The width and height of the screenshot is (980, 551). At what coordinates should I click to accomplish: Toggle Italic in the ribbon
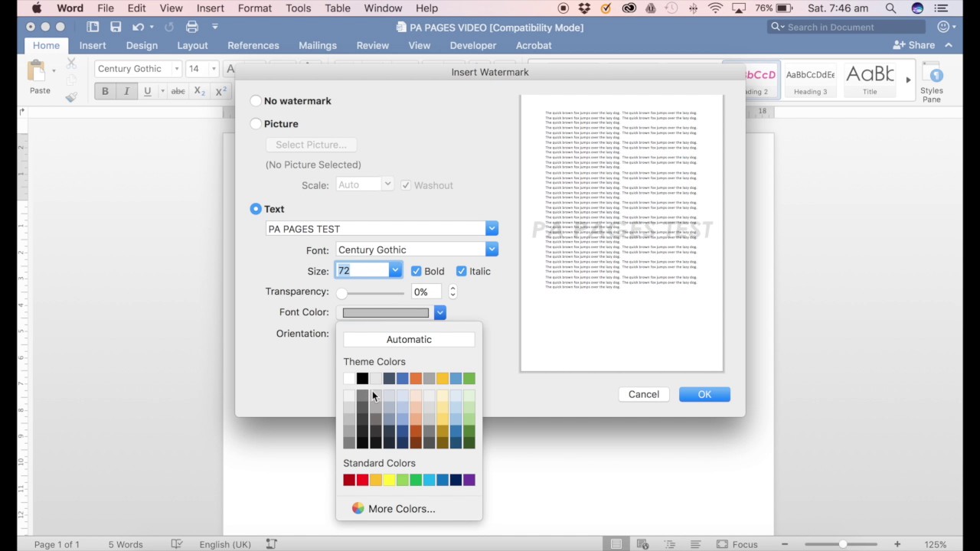point(126,91)
